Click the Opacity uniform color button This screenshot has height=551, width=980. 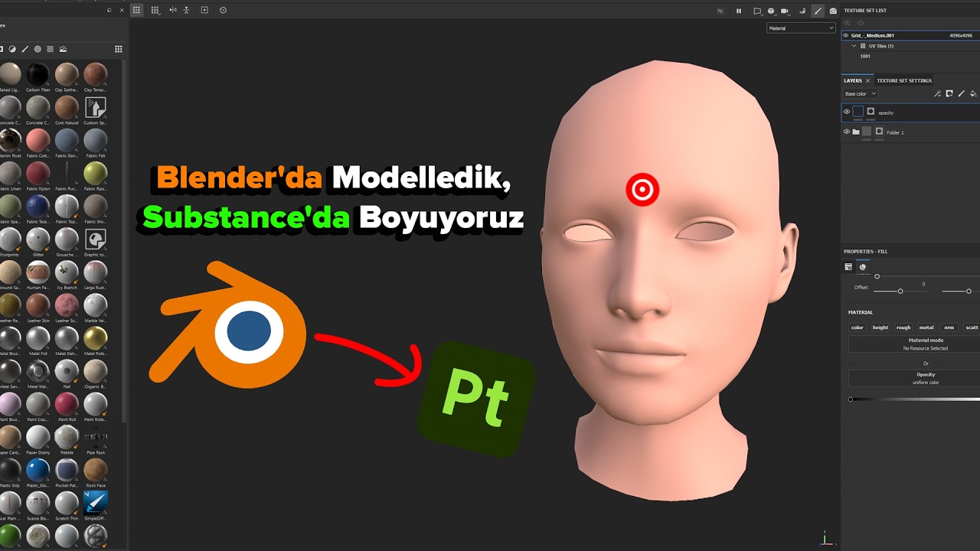tap(914, 378)
